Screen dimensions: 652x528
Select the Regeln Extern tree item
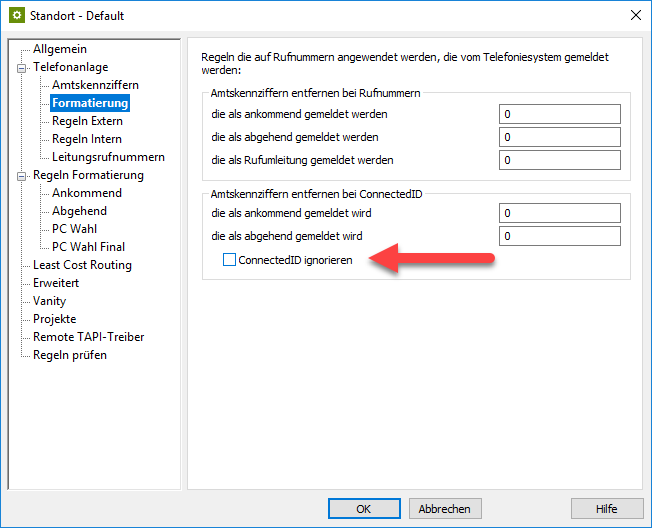point(87,121)
